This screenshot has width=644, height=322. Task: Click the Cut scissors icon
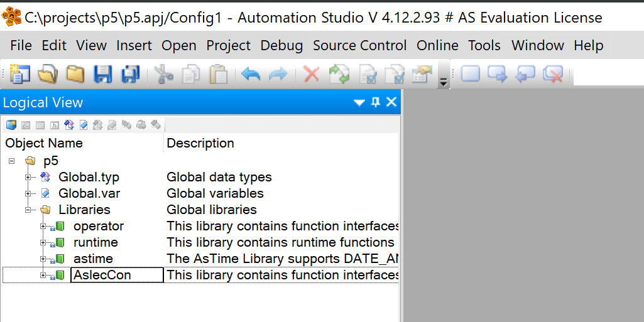pos(163,75)
